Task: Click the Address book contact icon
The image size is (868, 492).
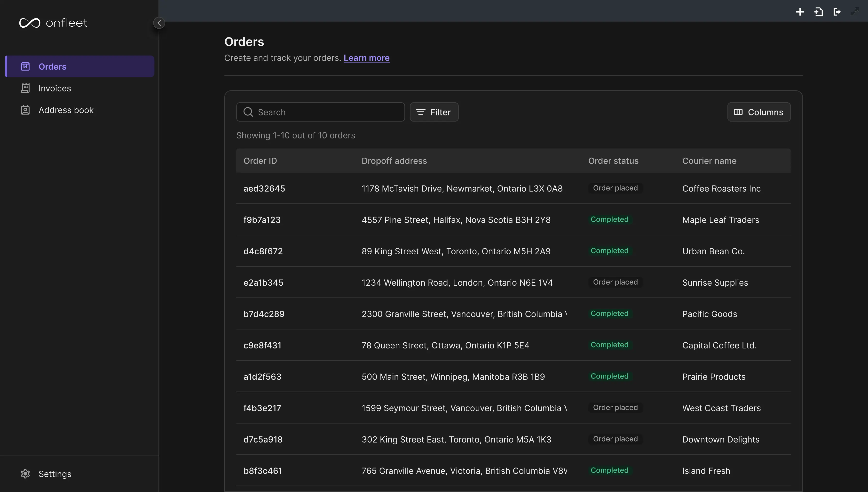Action: pos(25,110)
